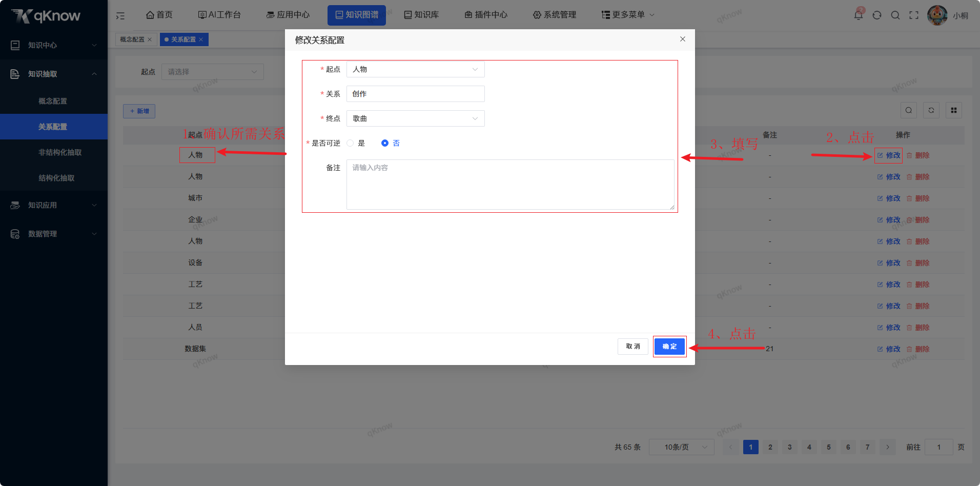The image size is (980, 486).
Task: Close the 关系配置 tab
Action: (201, 39)
